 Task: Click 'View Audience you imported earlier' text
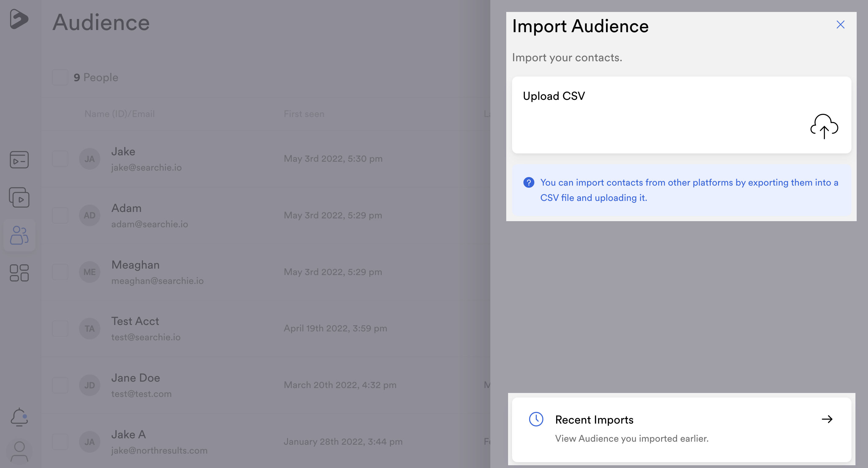click(632, 438)
